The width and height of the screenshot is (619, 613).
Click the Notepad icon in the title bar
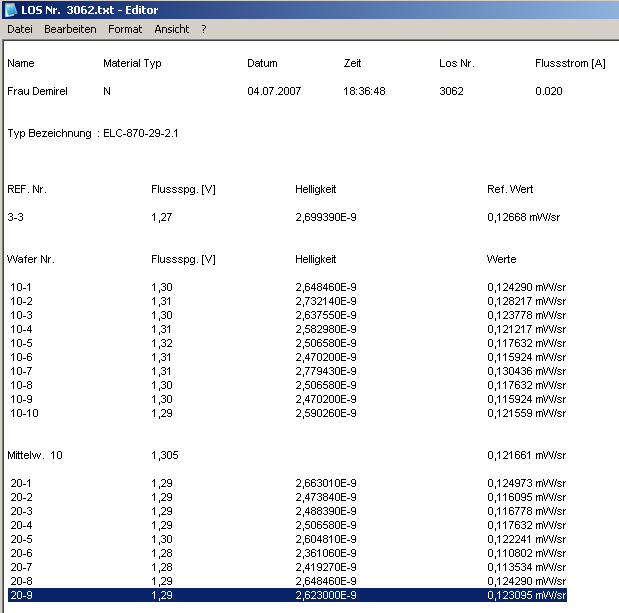tap(10, 10)
